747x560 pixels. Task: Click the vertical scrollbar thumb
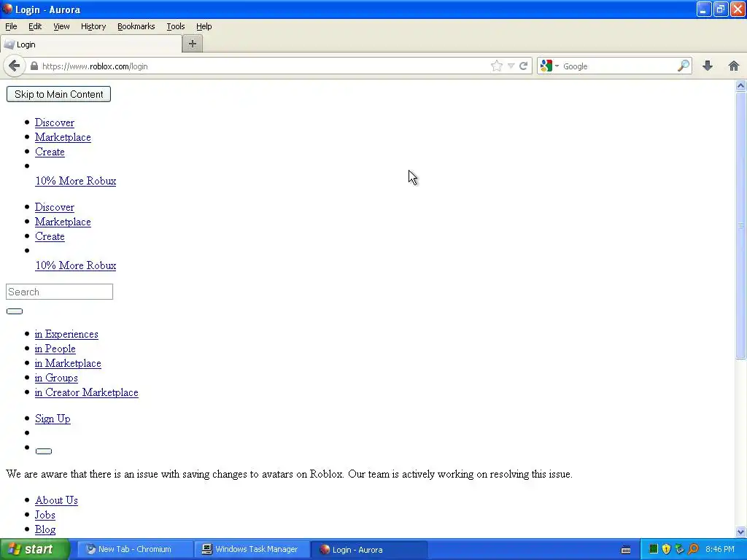coord(740,225)
